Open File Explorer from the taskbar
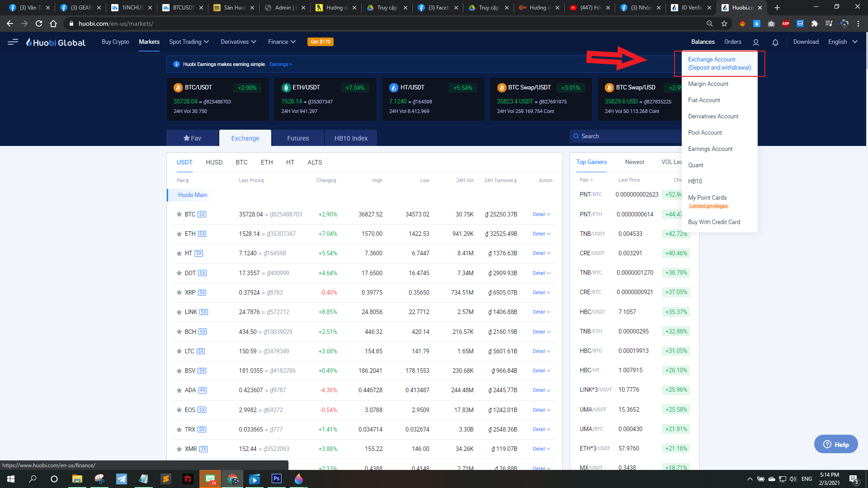Image resolution: width=868 pixels, height=488 pixels. 77,479
